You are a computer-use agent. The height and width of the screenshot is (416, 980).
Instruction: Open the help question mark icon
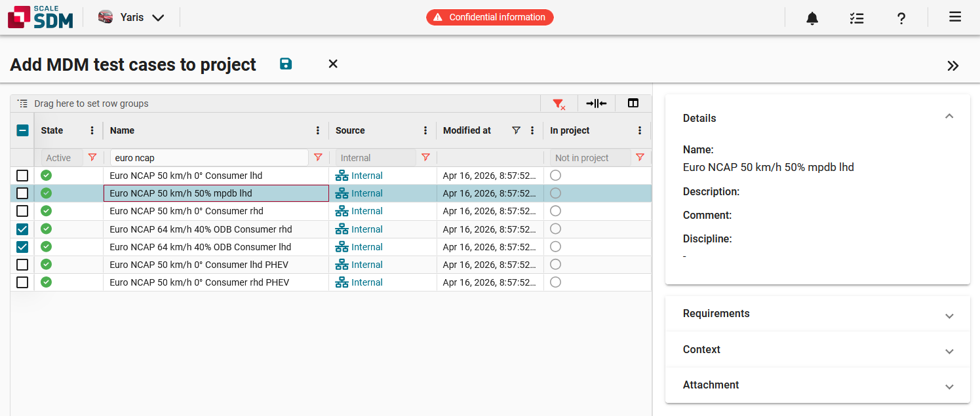pyautogui.click(x=901, y=18)
